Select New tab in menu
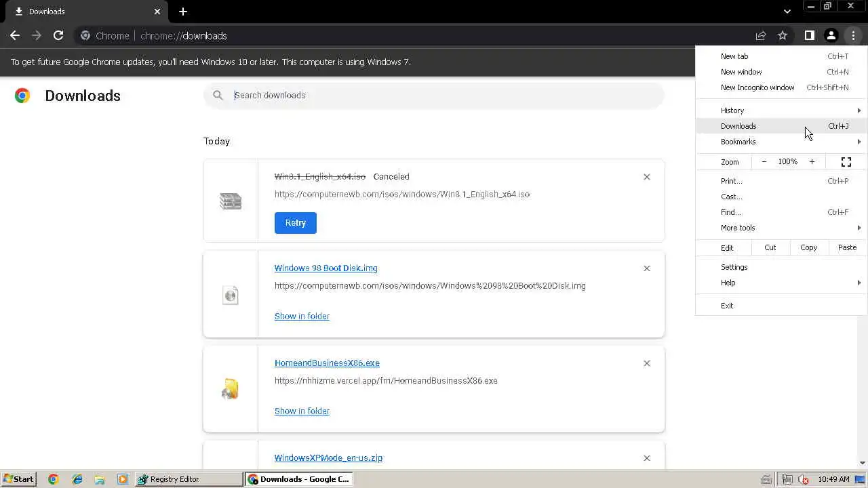The image size is (868, 488). coord(781,56)
